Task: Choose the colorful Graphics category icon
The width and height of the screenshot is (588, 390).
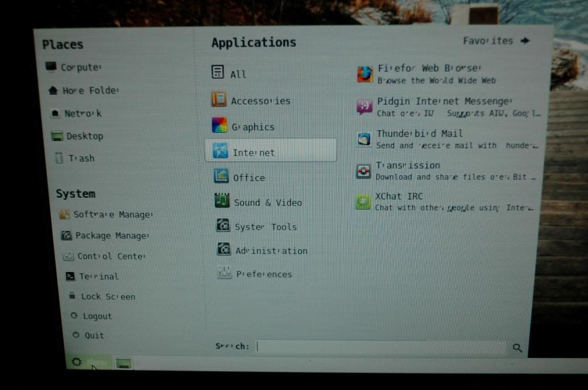Action: pos(219,125)
